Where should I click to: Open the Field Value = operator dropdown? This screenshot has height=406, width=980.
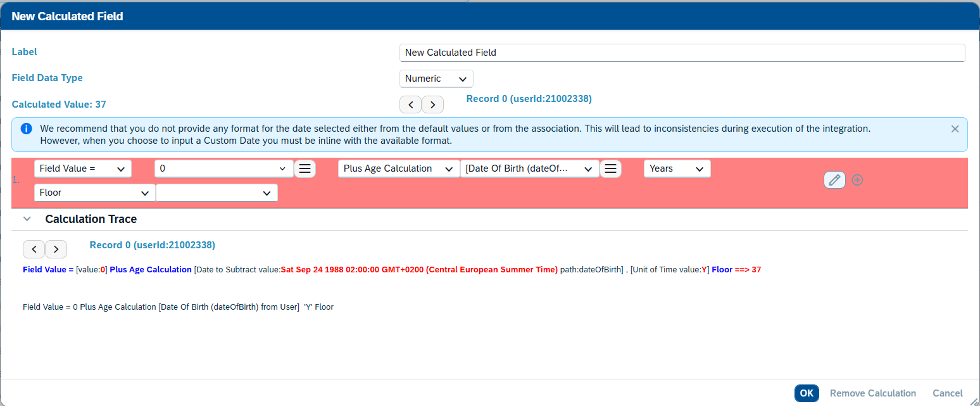pyautogui.click(x=82, y=168)
